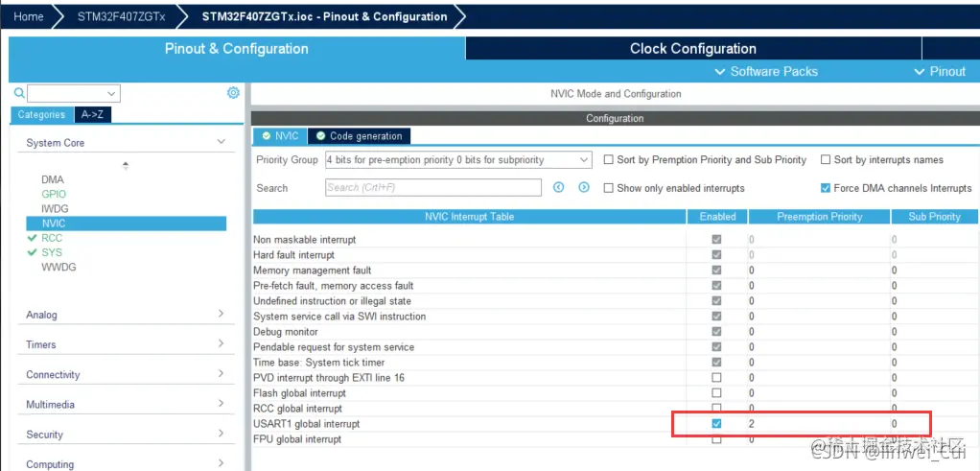Select System service call via SWI instruction row
This screenshot has width=980, height=471.
tap(339, 317)
